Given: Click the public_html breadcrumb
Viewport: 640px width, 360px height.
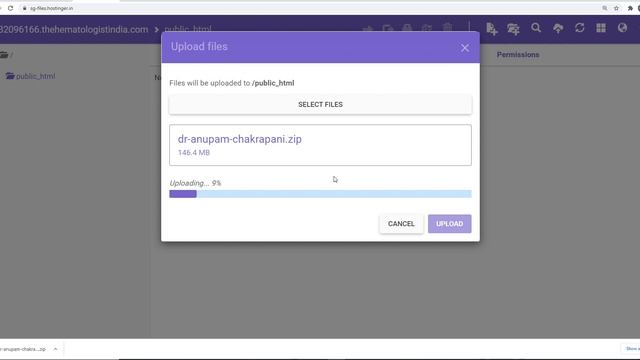Looking at the screenshot, I should pyautogui.click(x=188, y=29).
